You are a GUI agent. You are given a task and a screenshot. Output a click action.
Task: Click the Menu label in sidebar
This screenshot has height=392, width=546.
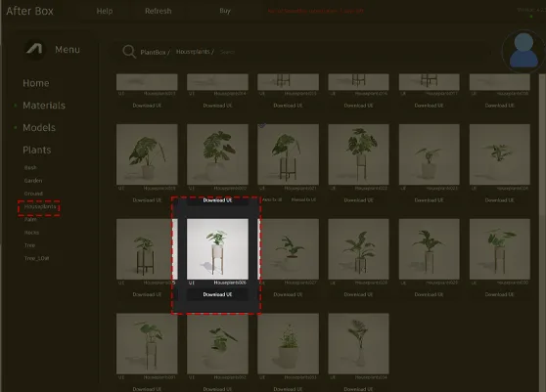pos(68,50)
